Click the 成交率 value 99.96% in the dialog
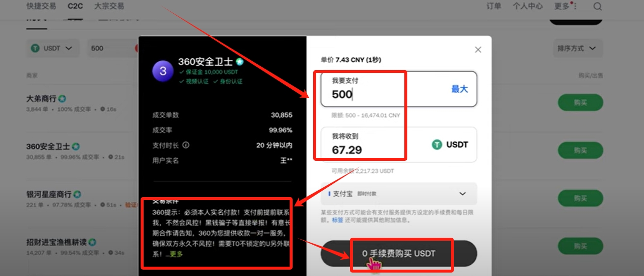Image resolution: width=644 pixels, height=276 pixels. pyautogui.click(x=281, y=130)
